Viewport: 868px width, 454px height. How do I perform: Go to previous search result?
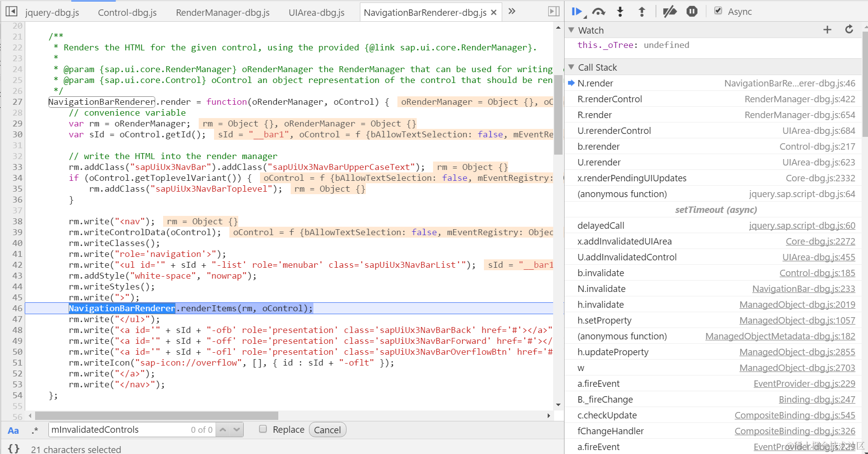[x=223, y=430]
